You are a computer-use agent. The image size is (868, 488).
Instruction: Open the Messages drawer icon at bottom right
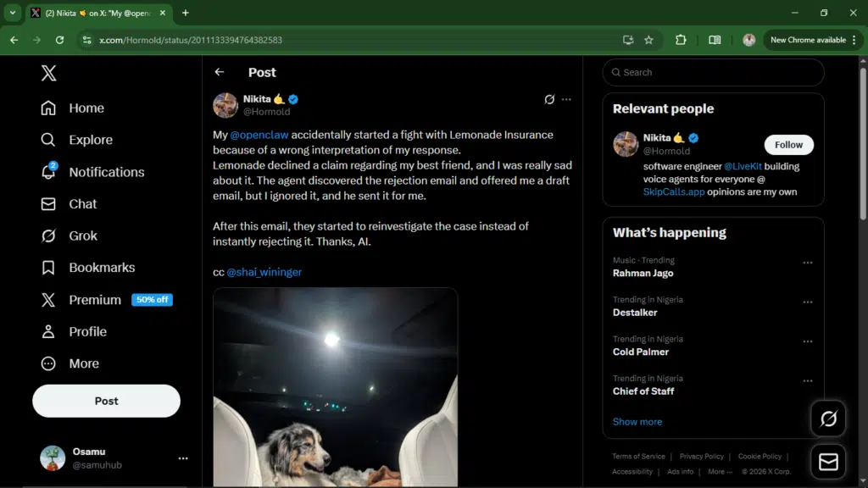tap(828, 462)
